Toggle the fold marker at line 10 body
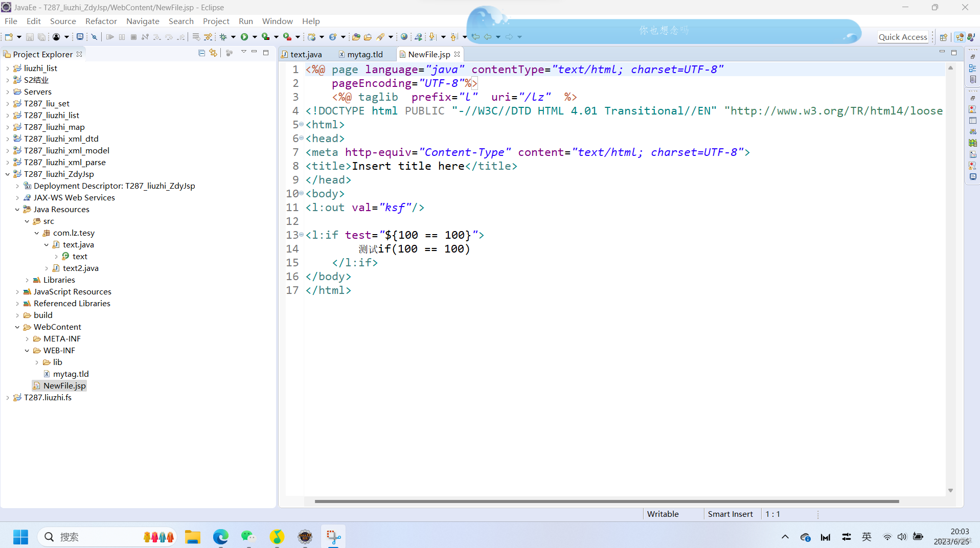Image resolution: width=980 pixels, height=548 pixels. tap(302, 193)
